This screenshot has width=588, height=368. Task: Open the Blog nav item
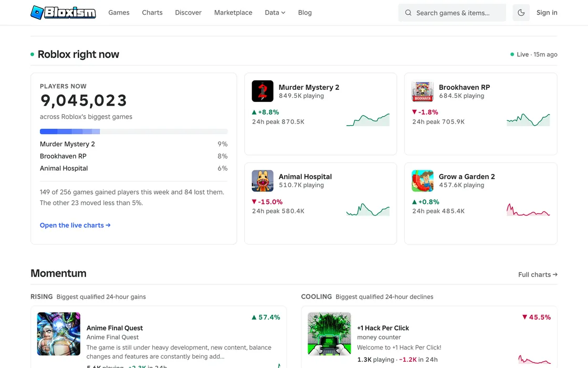(x=305, y=13)
